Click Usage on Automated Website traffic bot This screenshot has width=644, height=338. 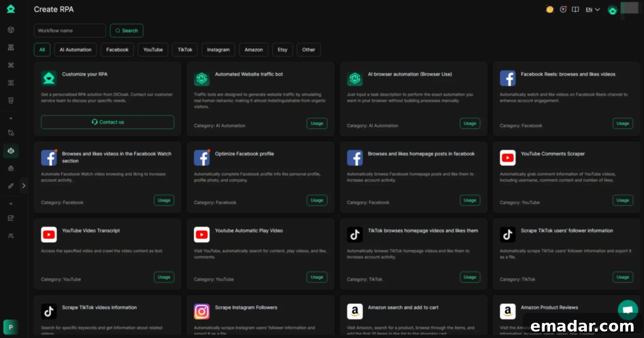pyautogui.click(x=317, y=123)
